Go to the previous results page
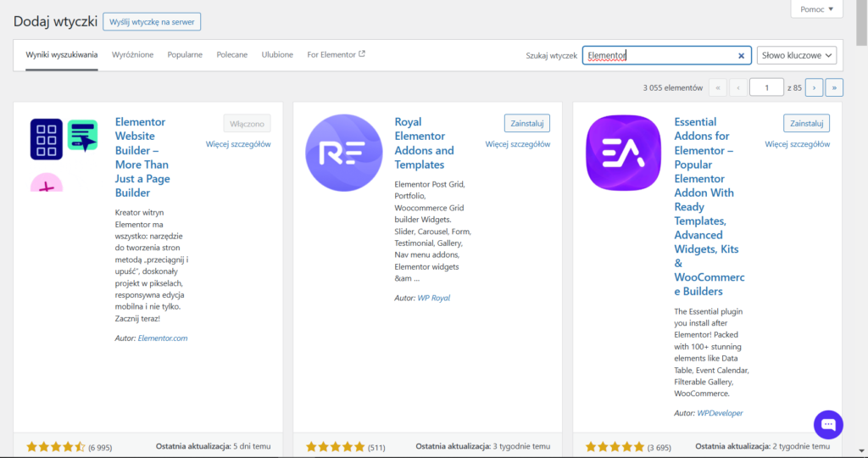 (x=738, y=87)
